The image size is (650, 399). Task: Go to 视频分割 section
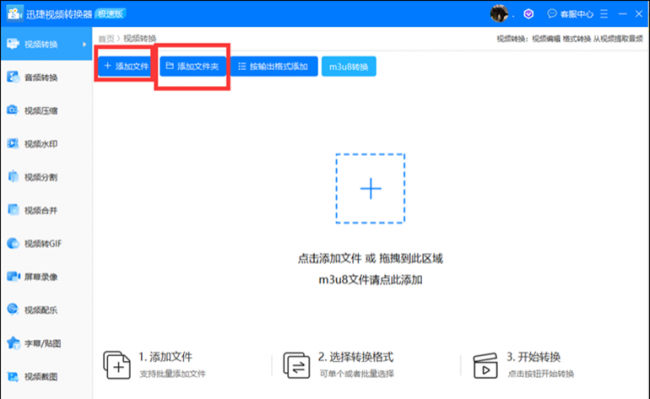(46, 177)
